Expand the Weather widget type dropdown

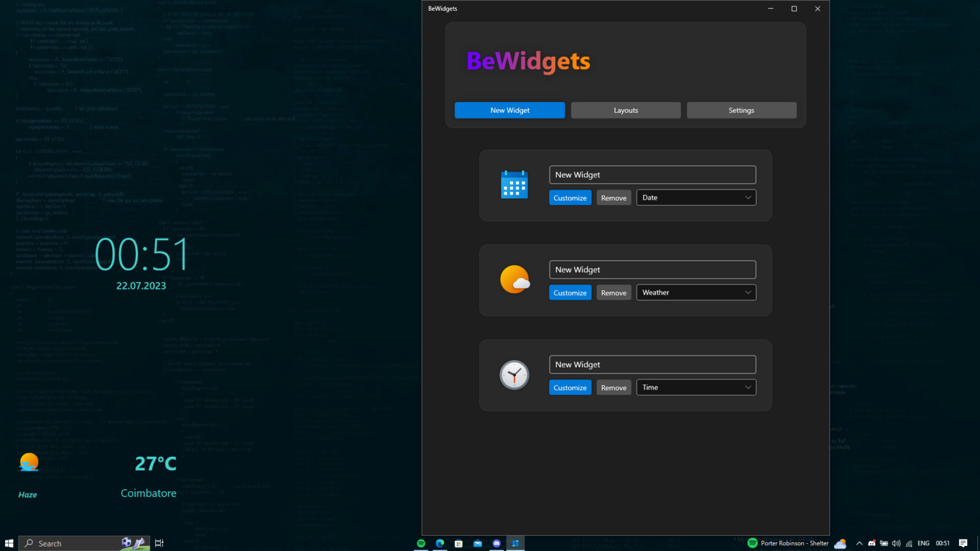695,292
